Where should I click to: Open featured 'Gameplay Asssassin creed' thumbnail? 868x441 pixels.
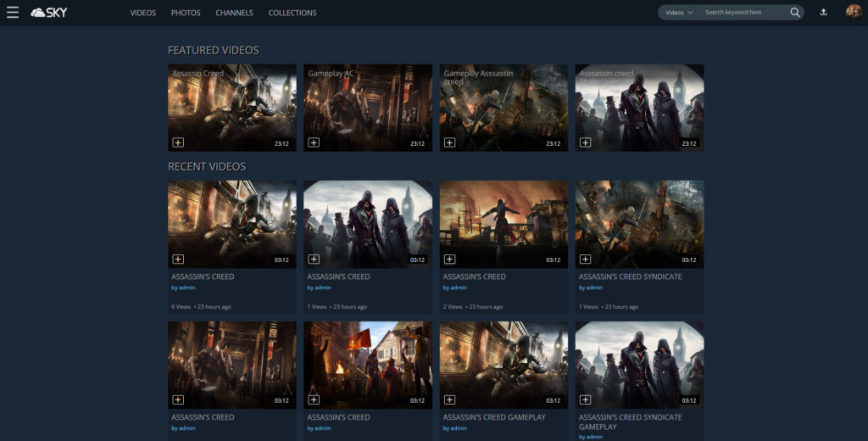(x=504, y=108)
